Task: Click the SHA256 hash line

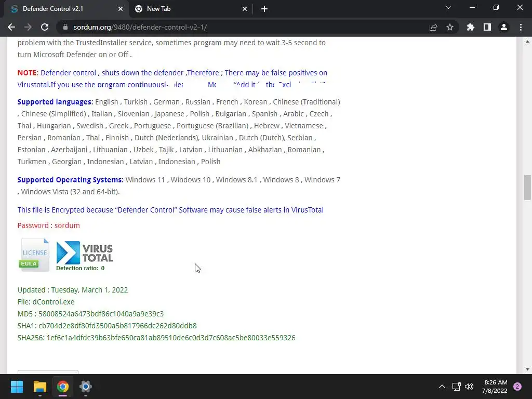Action: click(156, 338)
